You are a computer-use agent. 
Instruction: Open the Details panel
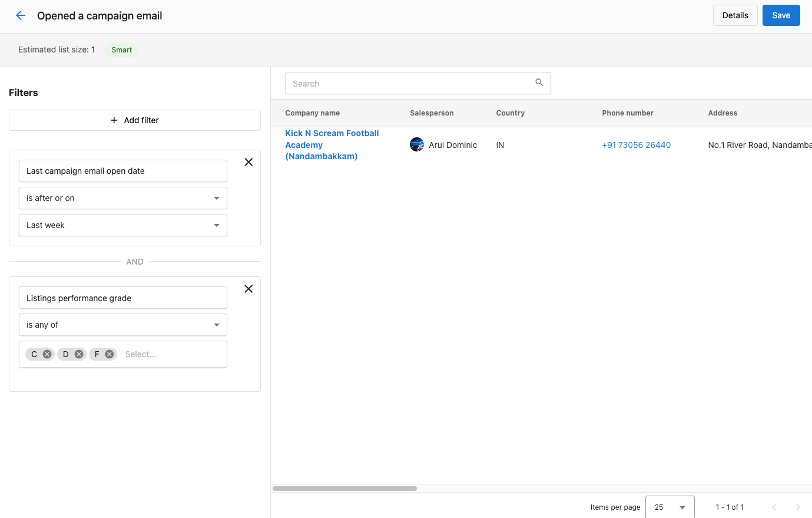point(735,15)
